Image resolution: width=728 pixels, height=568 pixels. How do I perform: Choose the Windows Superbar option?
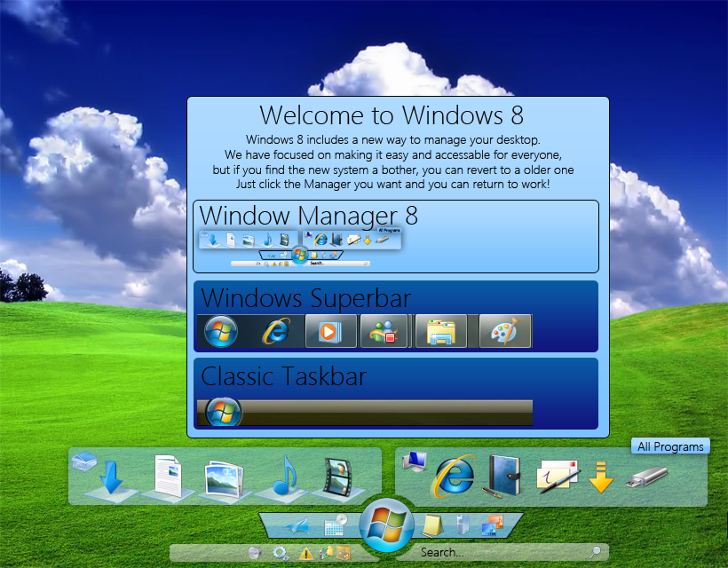(x=396, y=316)
